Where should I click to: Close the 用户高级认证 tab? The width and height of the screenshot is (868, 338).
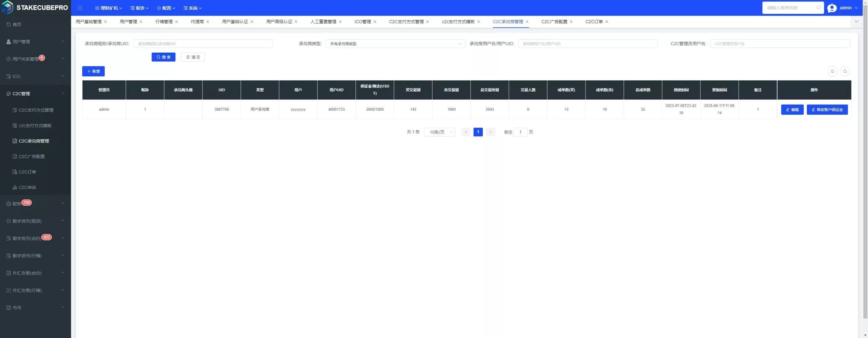296,22
